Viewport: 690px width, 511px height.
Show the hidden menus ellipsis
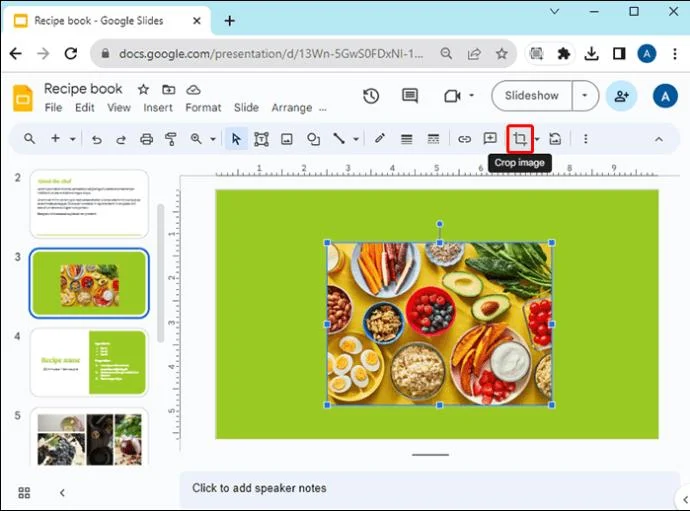(x=323, y=109)
